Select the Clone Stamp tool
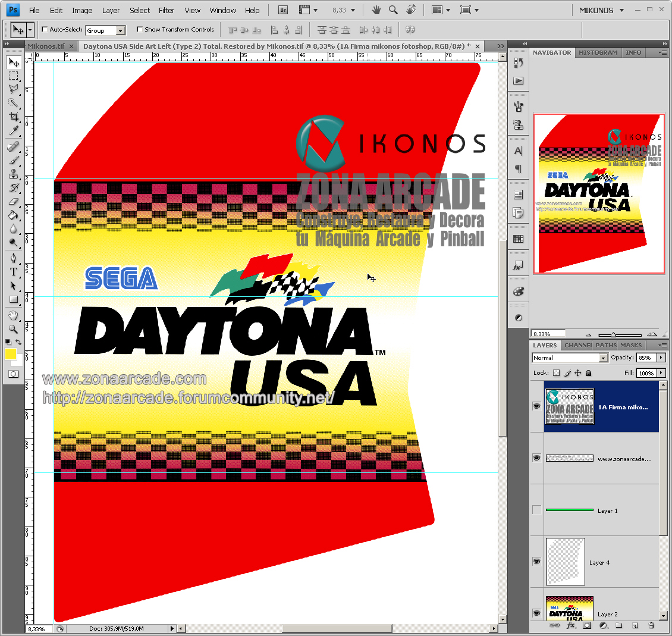This screenshot has height=636, width=672. 14,174
